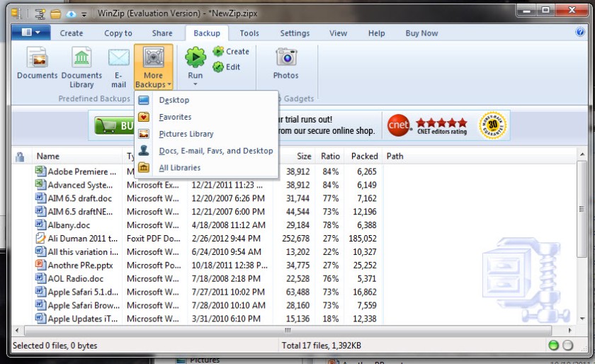595x364 pixels.
Task: Click the All Libraries icon in menu
Action: coord(143,167)
